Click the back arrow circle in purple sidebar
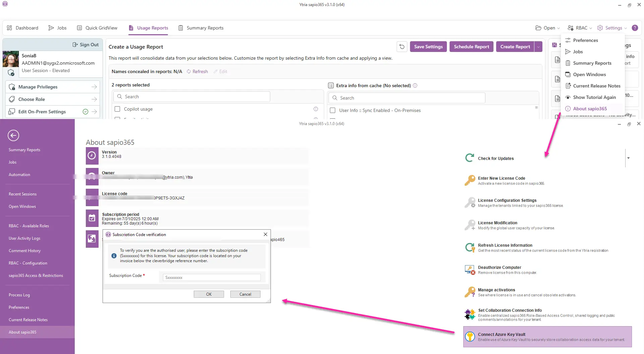644x354 pixels. (x=13, y=135)
